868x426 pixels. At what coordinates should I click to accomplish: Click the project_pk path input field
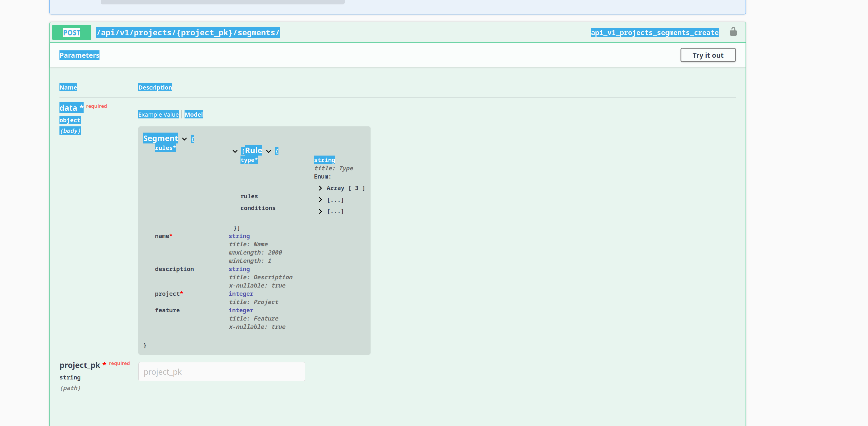coord(221,371)
